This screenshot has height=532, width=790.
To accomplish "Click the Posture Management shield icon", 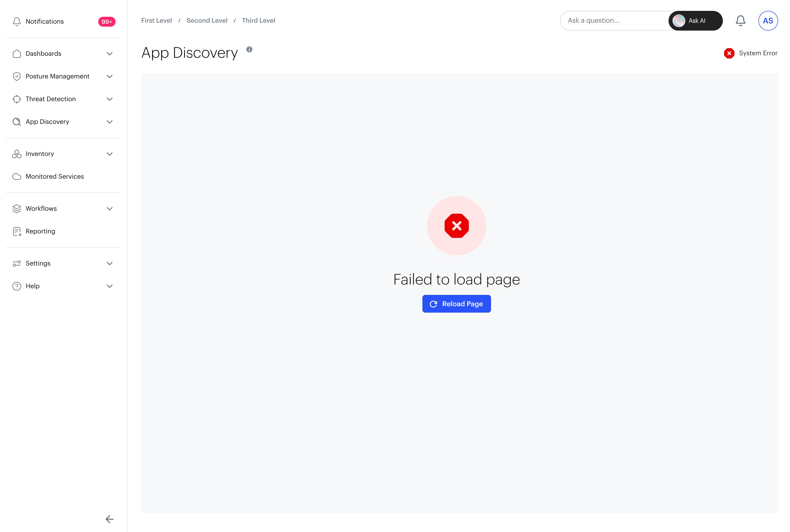I will click(x=17, y=76).
